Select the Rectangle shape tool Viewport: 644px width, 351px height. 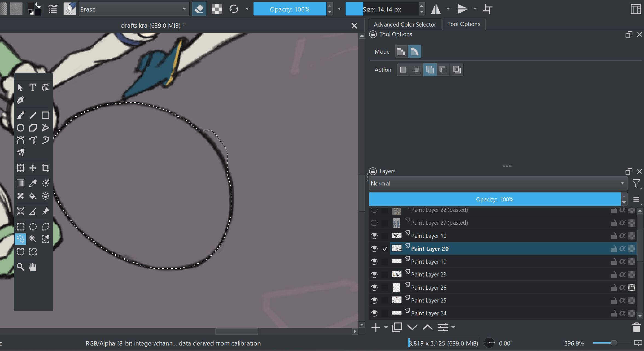pyautogui.click(x=45, y=115)
